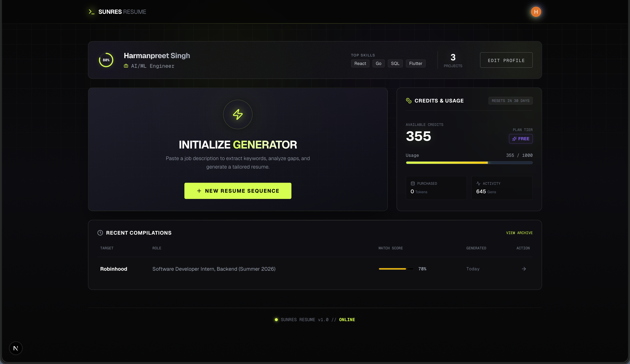The width and height of the screenshot is (630, 364).
Task: Start a New Resume Sequence
Action: point(237,191)
